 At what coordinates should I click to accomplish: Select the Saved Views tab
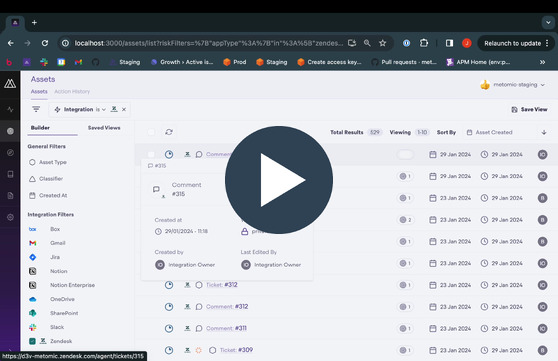pos(104,127)
